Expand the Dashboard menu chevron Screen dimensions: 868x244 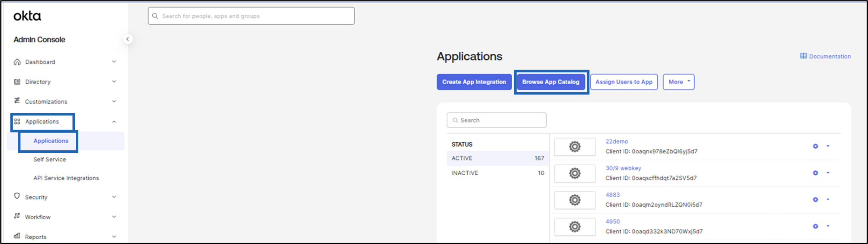point(114,62)
